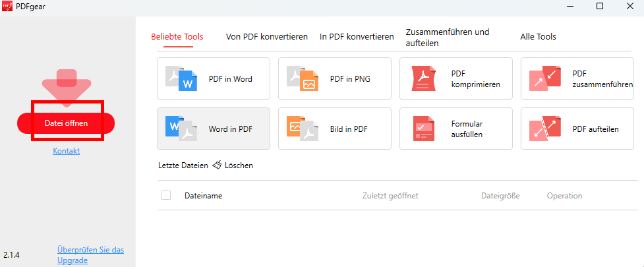Click the Zuletzt geöffnet column header
Screen dimensions: 644x267
point(390,196)
